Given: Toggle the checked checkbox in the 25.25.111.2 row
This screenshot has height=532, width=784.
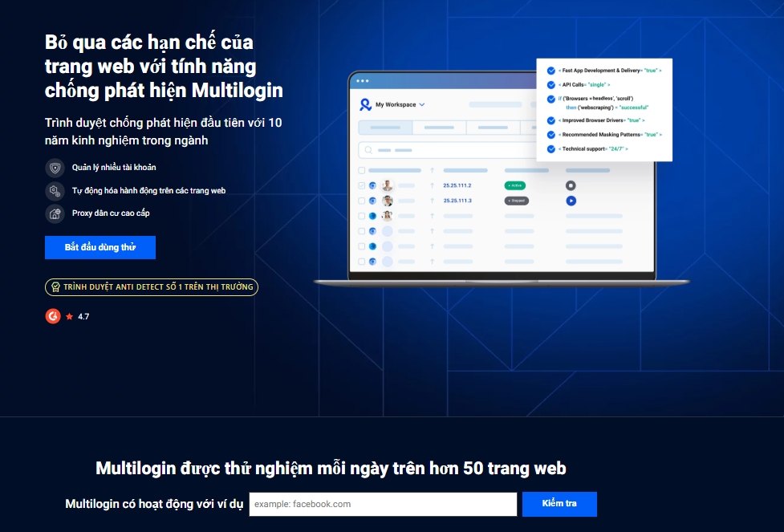Looking at the screenshot, I should [x=361, y=185].
